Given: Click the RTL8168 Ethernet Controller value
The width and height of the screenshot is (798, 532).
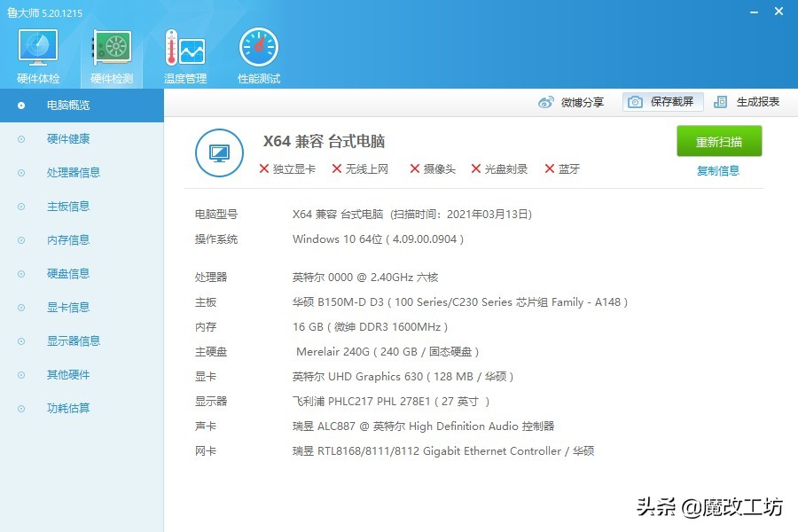Looking at the screenshot, I should [x=443, y=451].
